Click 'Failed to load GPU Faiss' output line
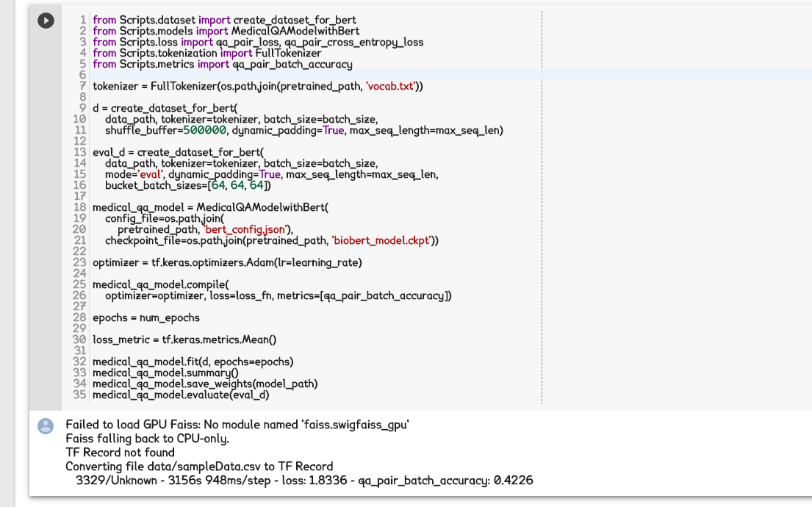 tap(237, 425)
